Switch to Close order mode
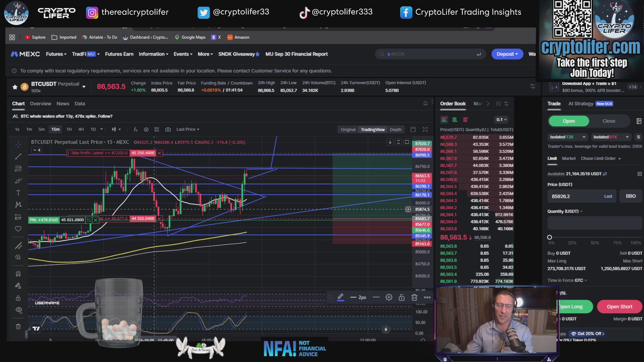This screenshot has height=362, width=644. 609,121
